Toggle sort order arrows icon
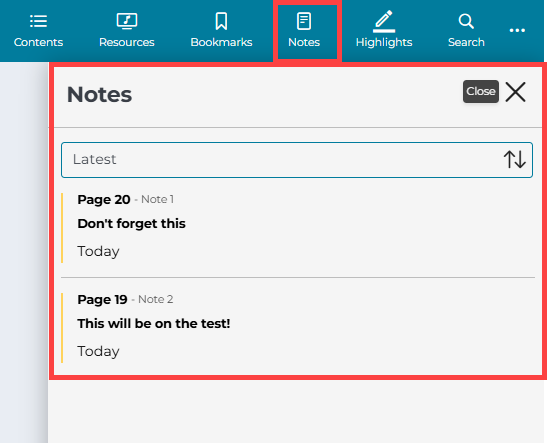 click(514, 159)
